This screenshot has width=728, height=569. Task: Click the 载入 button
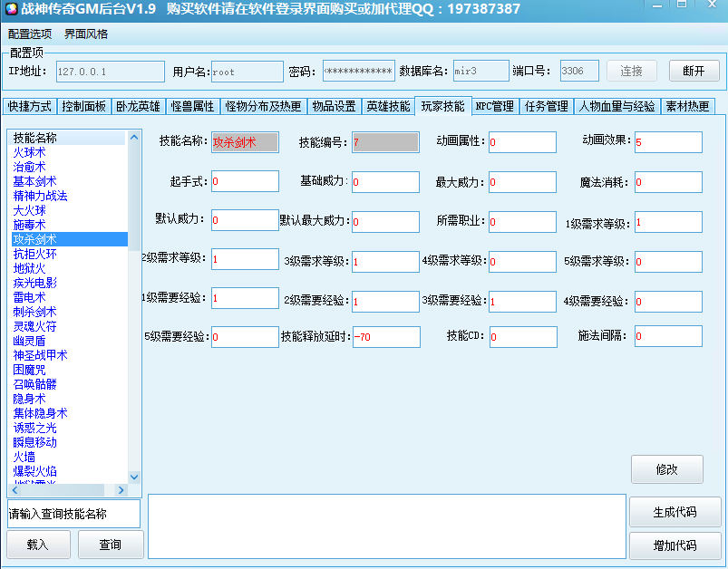click(x=38, y=544)
